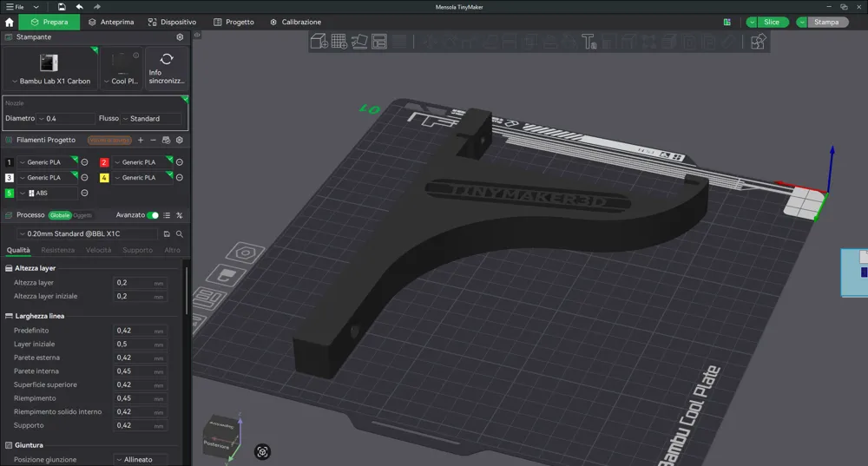The image size is (868, 466).
Task: Go to the Home screen icon
Action: 9,23
